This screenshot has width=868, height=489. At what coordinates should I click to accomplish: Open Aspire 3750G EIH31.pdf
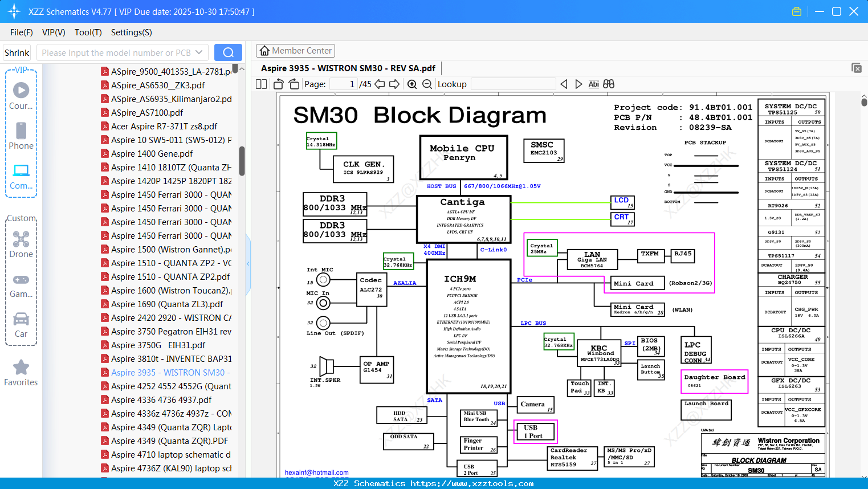[158, 345]
